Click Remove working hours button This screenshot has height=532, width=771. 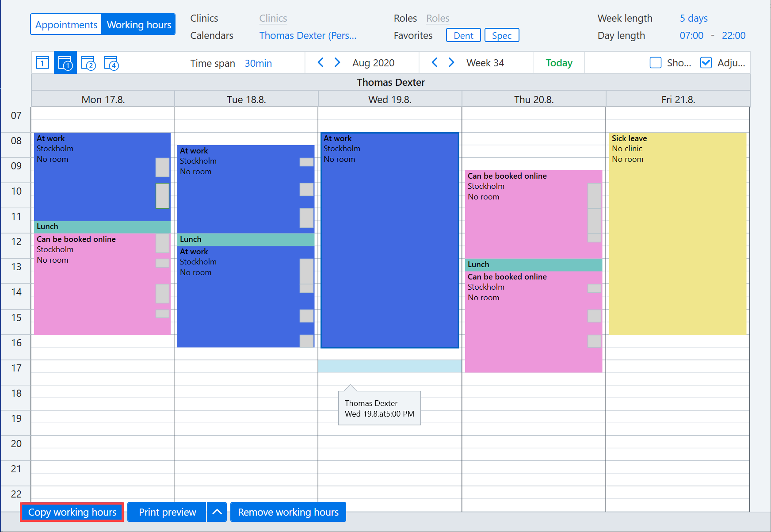click(288, 512)
